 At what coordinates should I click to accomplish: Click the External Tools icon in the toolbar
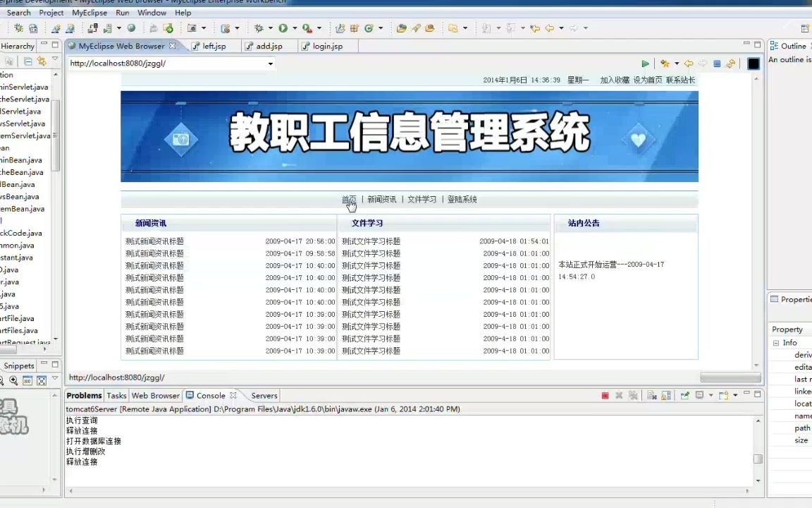(304, 28)
